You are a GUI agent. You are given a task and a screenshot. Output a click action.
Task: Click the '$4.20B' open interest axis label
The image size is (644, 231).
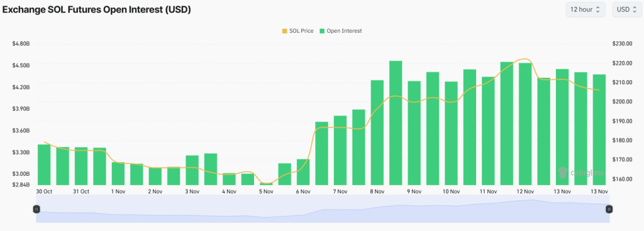(21, 87)
